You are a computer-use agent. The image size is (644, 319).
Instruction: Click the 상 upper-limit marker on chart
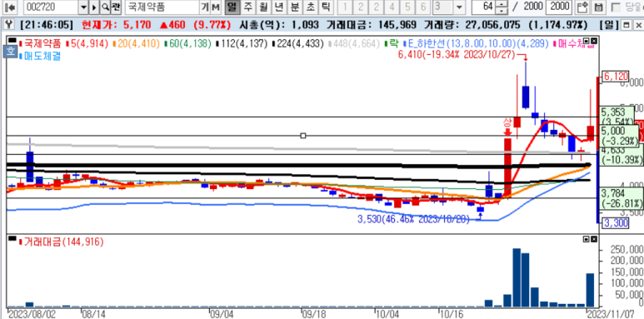[507, 122]
